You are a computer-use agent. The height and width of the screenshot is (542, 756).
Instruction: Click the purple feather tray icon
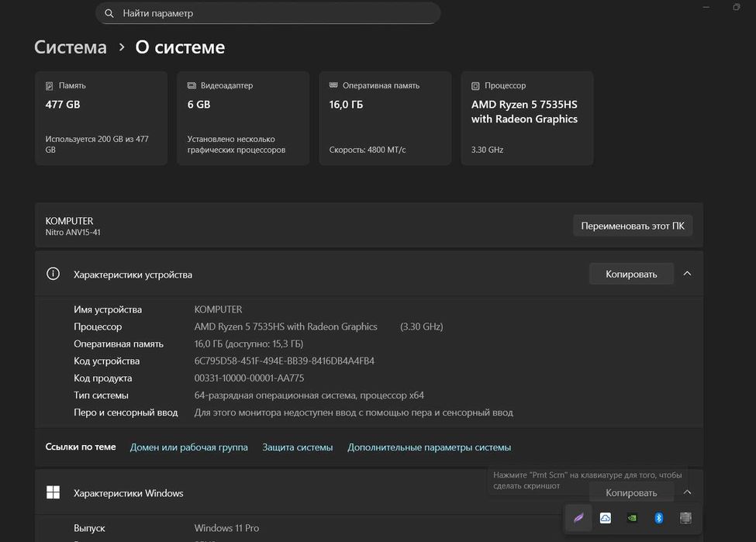[578, 518]
